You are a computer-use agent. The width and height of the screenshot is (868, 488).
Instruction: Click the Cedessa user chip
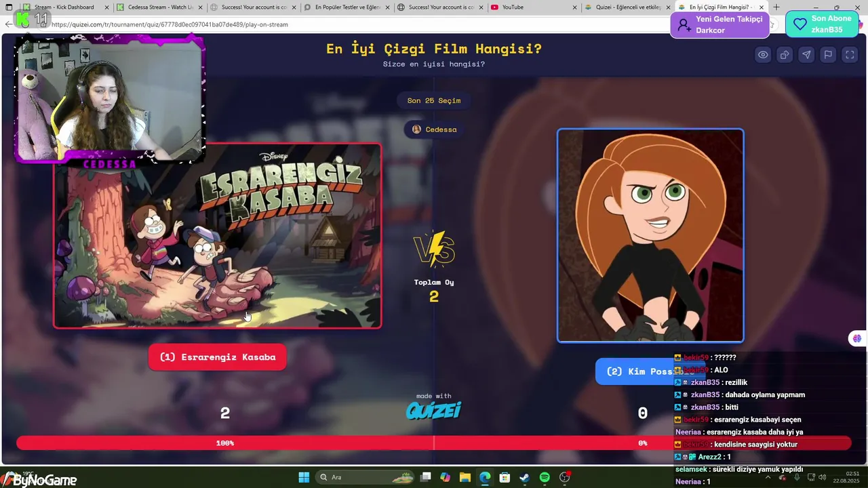434,129
